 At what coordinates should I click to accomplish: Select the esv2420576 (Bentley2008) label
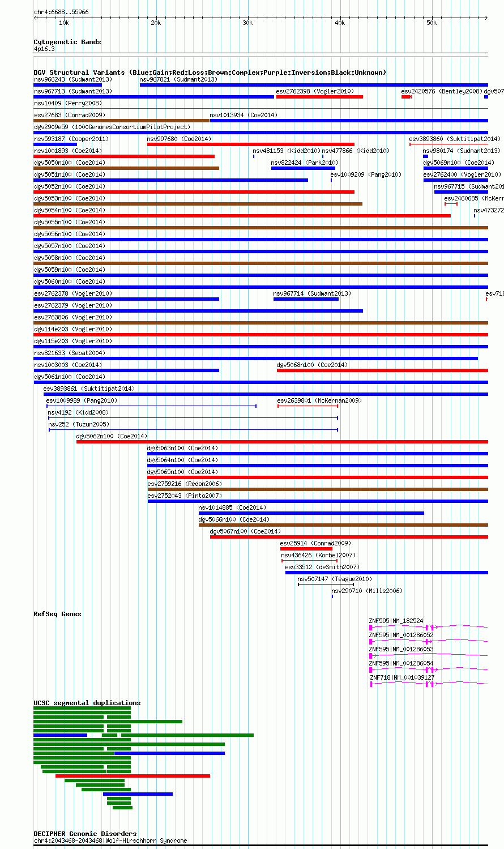pos(442,91)
